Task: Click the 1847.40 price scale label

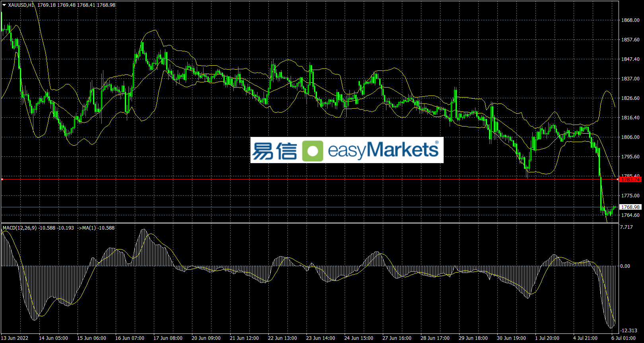Action: tap(630, 59)
